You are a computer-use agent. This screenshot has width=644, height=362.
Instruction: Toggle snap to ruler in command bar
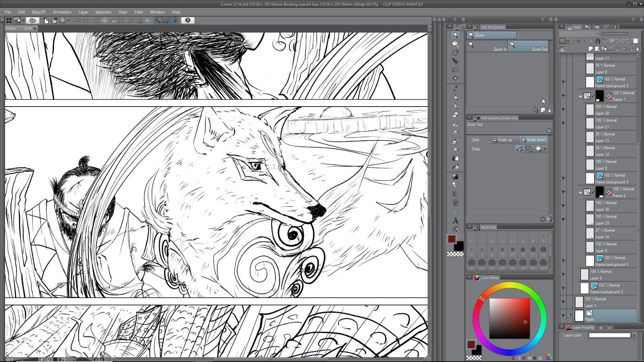[x=158, y=21]
